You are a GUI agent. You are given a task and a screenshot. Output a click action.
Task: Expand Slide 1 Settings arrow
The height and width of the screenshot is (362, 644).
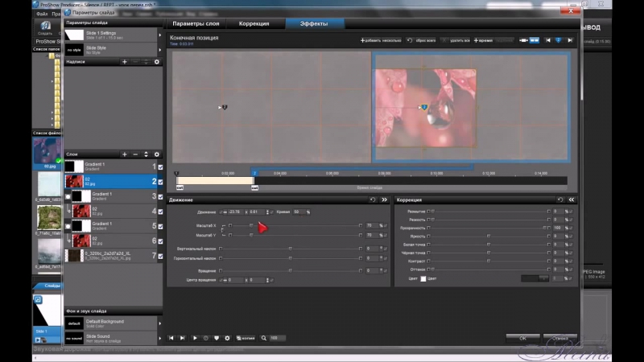click(159, 35)
